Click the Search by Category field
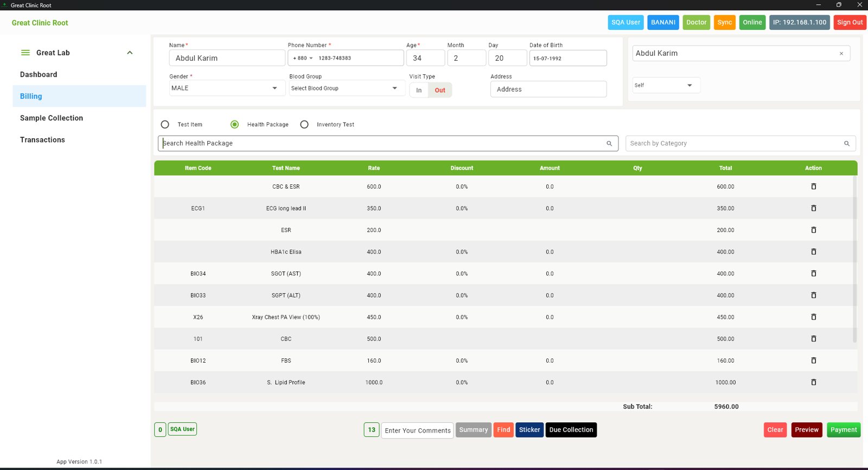The width and height of the screenshot is (868, 470). [x=741, y=144]
